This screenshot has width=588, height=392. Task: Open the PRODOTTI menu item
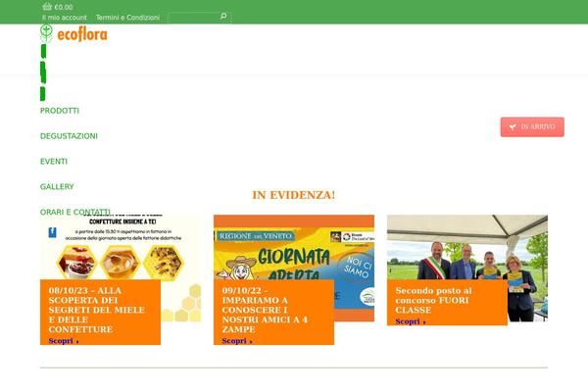click(x=60, y=111)
